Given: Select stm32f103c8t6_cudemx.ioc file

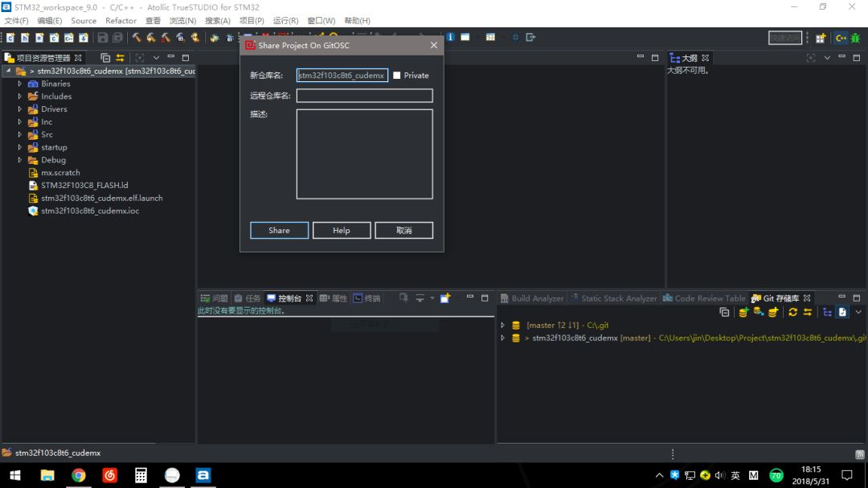Looking at the screenshot, I should tap(90, 211).
